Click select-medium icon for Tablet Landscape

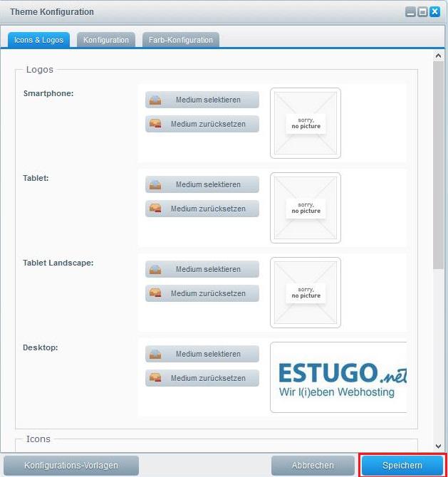(155, 269)
